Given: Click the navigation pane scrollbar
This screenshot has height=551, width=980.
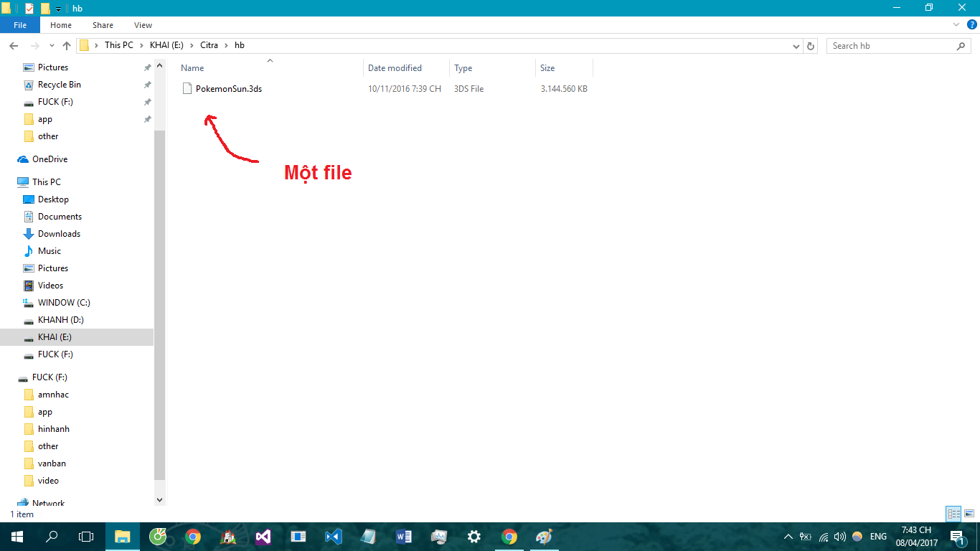Looking at the screenshot, I should pyautogui.click(x=159, y=287).
